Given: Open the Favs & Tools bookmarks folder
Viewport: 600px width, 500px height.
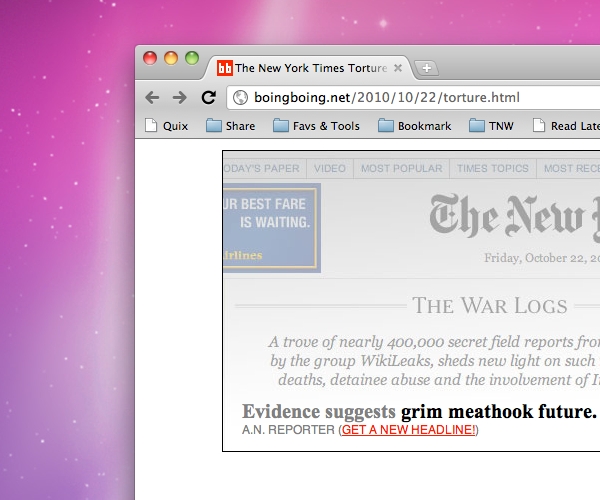Looking at the screenshot, I should tap(316, 126).
